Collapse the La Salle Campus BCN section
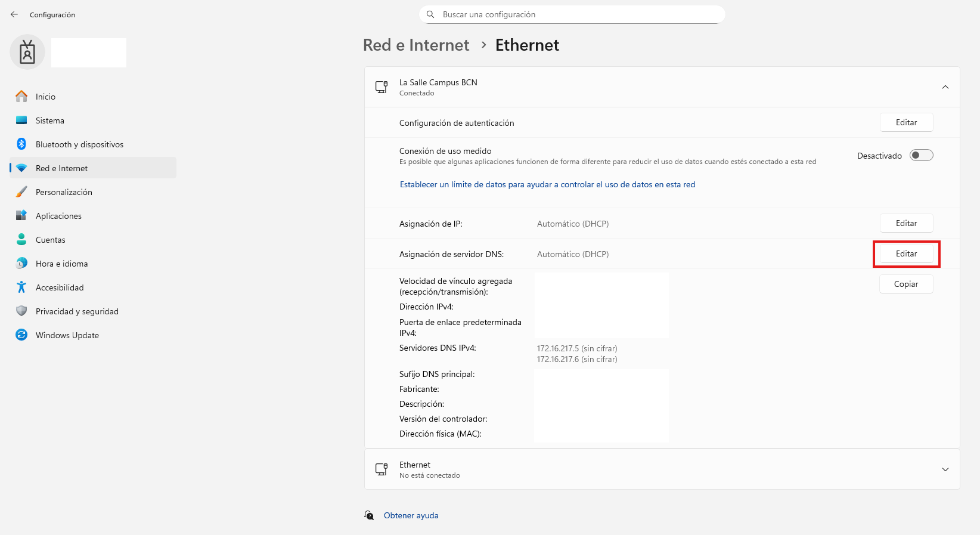This screenshot has width=980, height=535. pos(945,87)
